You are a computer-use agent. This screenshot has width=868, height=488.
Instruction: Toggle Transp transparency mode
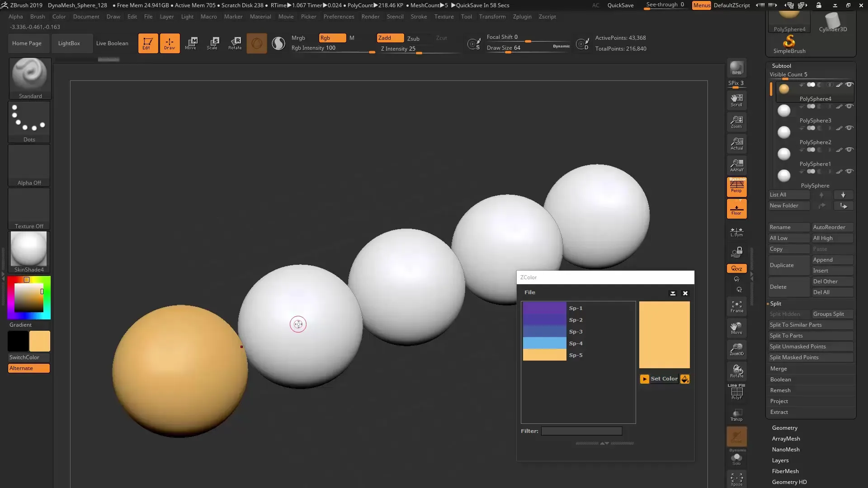736,415
